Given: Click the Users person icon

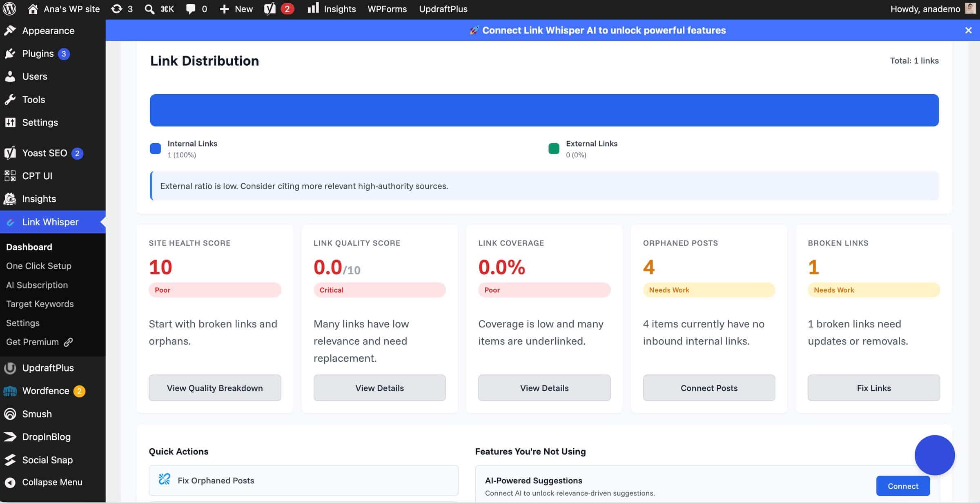Looking at the screenshot, I should 10,76.
